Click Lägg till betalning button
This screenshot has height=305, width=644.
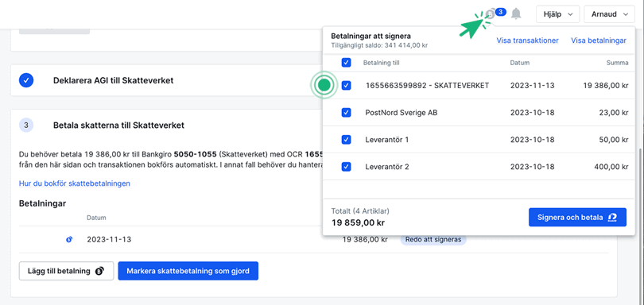tap(66, 271)
